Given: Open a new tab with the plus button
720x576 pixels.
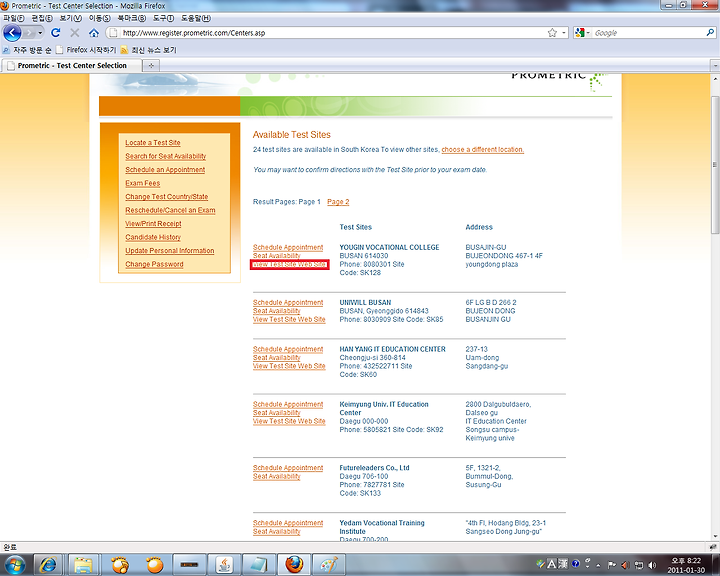Looking at the screenshot, I should [x=151, y=66].
